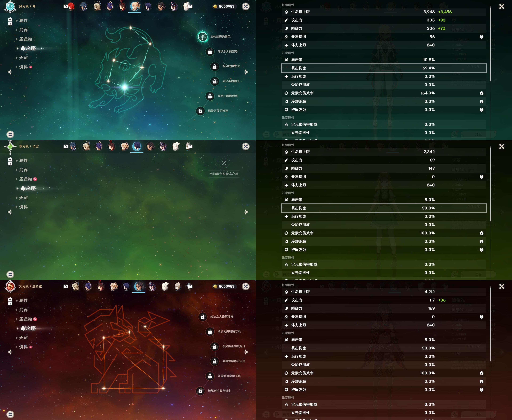Select the 暴击率 10.8% stat row
This screenshot has width=512, height=420.
coord(384,60)
